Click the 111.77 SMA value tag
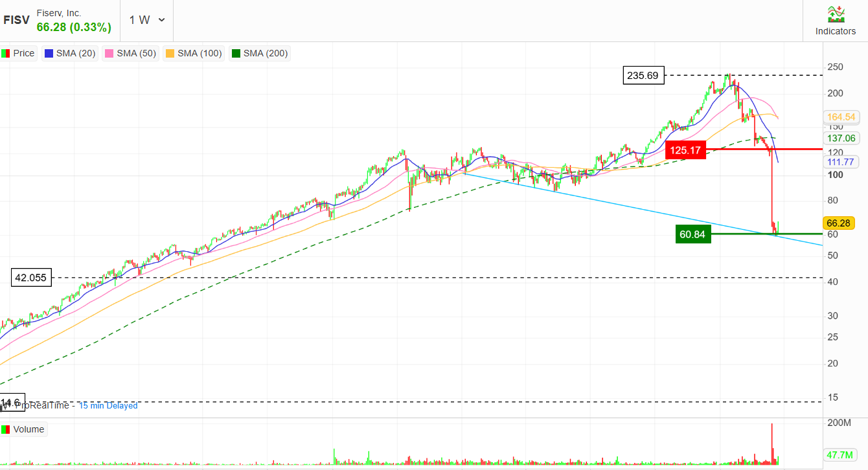The image size is (868, 470). pos(841,161)
